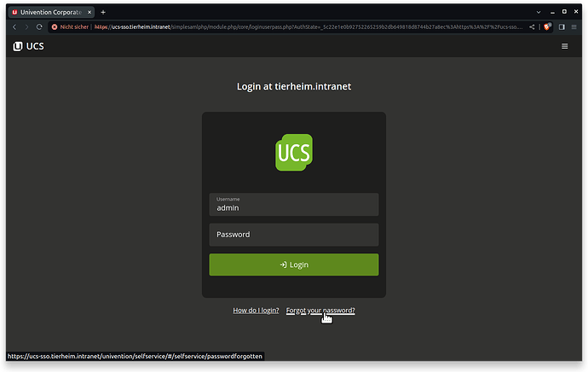This screenshot has width=588, height=372.
Task: Minimize the browser window
Action: coord(552,13)
